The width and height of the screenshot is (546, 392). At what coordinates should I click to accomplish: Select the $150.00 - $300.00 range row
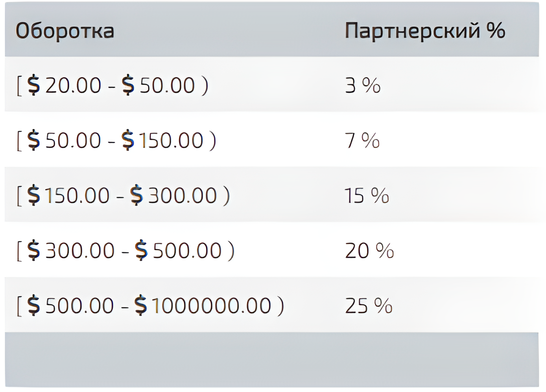(x=272, y=194)
